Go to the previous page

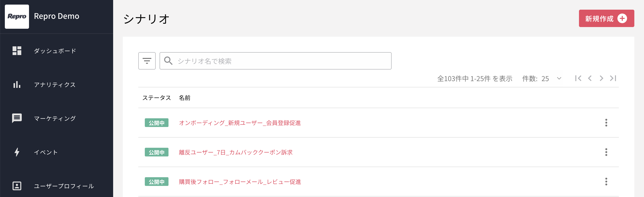[x=590, y=78]
